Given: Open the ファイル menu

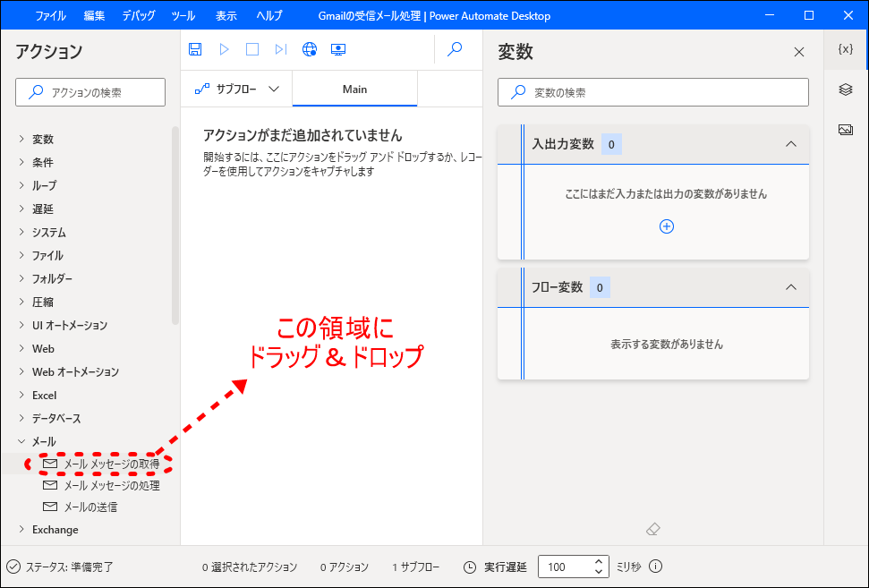Looking at the screenshot, I should pyautogui.click(x=50, y=15).
